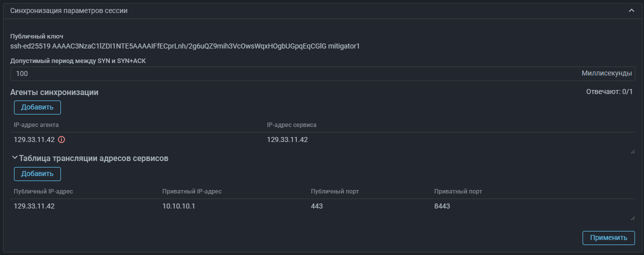Viewport: 644px width, 255px height.
Task: Select the service IP address cell in agents table
Action: pos(287,139)
